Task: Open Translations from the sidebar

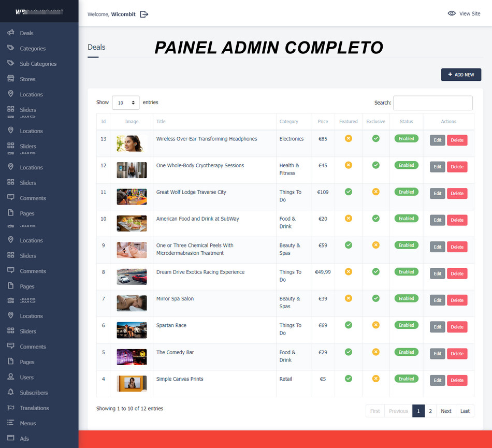Action: click(x=10, y=408)
